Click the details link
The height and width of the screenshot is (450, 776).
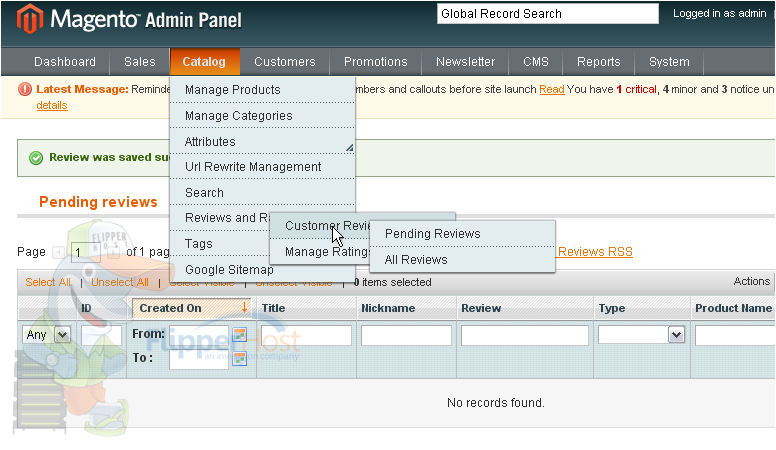point(51,105)
